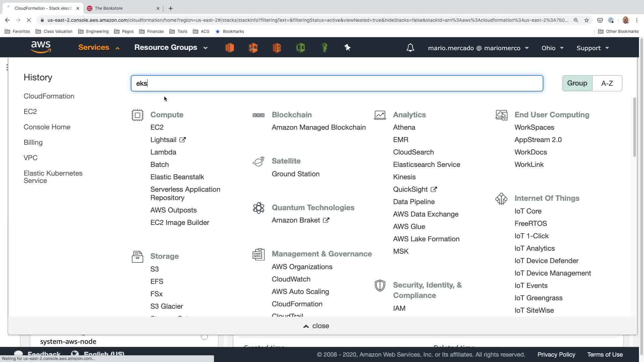Open the Support menu dropdown

[592, 48]
